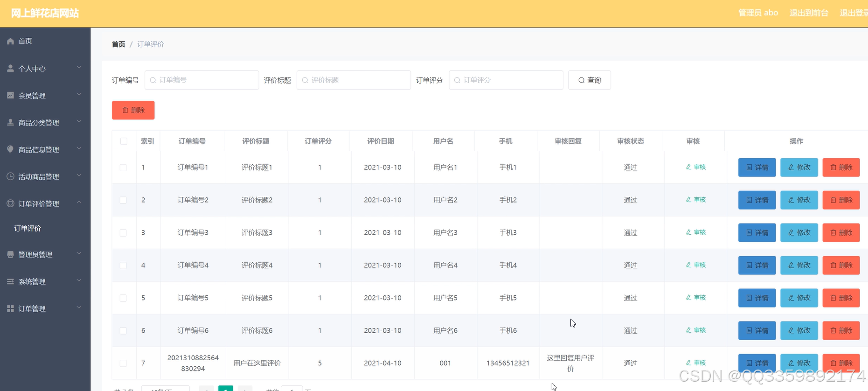Click 修改 for the 订单编号5 row
868x391 pixels.
(799, 298)
